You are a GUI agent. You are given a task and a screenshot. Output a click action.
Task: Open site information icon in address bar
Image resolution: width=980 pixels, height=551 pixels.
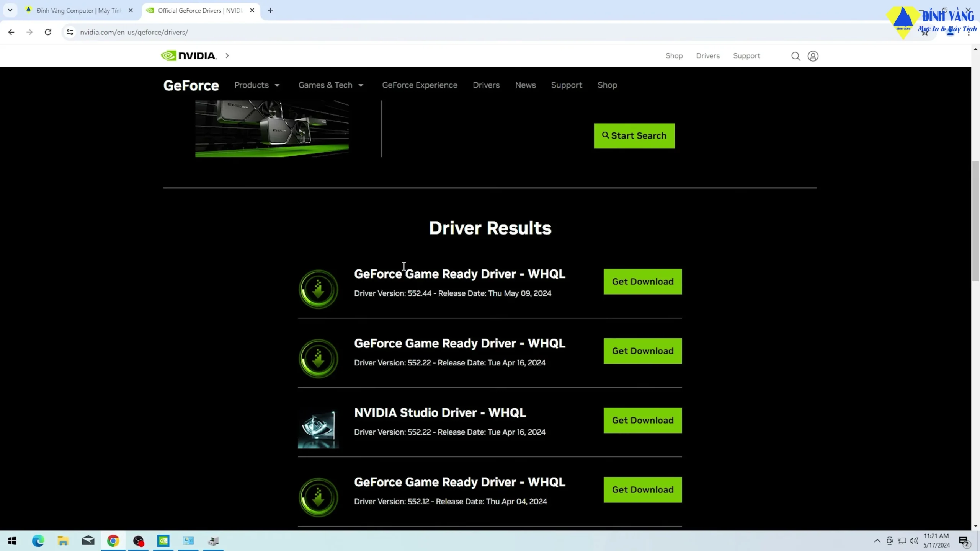pyautogui.click(x=70, y=32)
